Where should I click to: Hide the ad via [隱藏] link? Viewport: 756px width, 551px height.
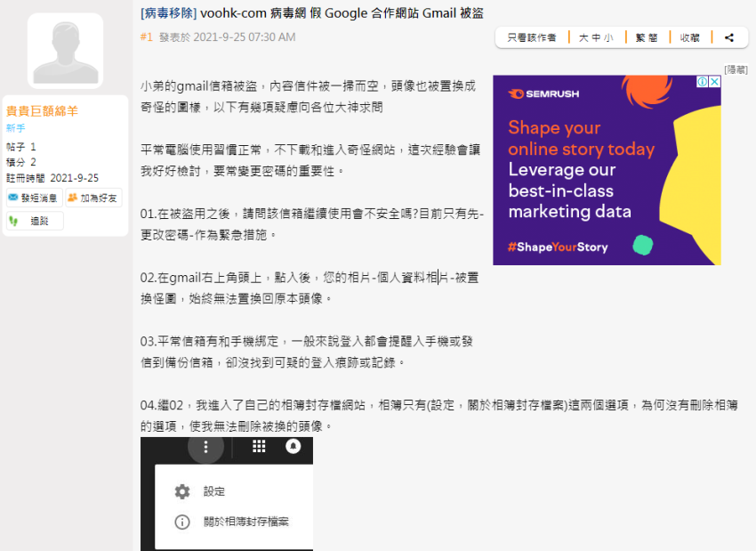[x=736, y=69]
